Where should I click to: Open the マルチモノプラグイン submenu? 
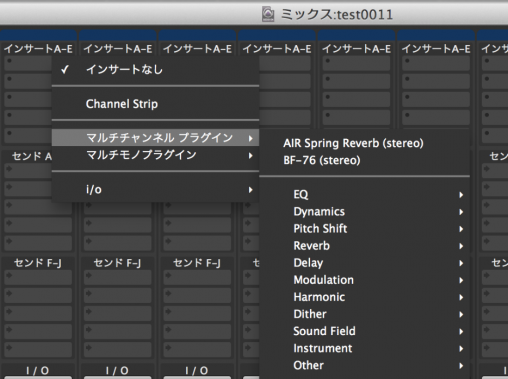tap(155, 155)
